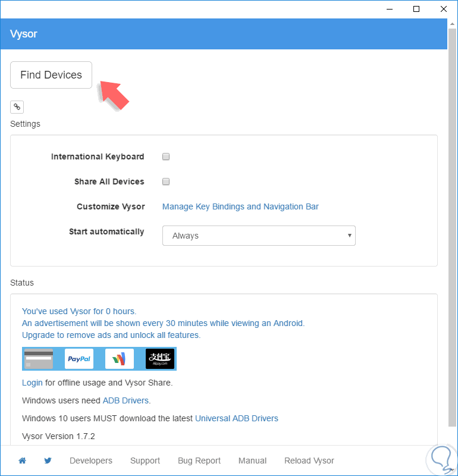Open the Universal ADB Drivers link
Viewport: 458px width, 476px height.
coord(237,418)
